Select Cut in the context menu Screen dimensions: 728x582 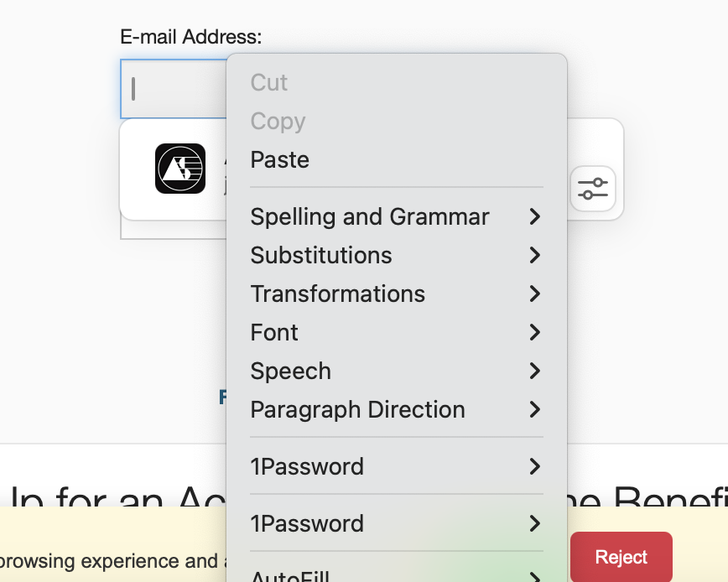269,83
